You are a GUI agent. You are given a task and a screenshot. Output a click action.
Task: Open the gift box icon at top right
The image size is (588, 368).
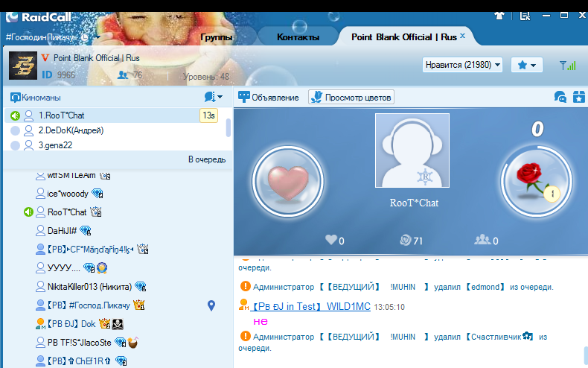coord(579,97)
